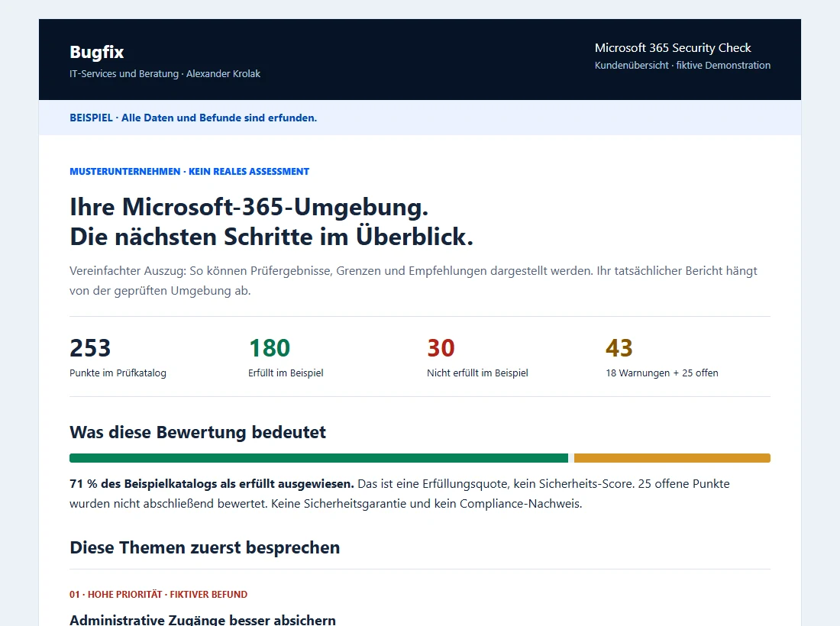Click 'Was diese Bewertung bedeutet' heading
This screenshot has height=626, width=840.
pos(198,432)
